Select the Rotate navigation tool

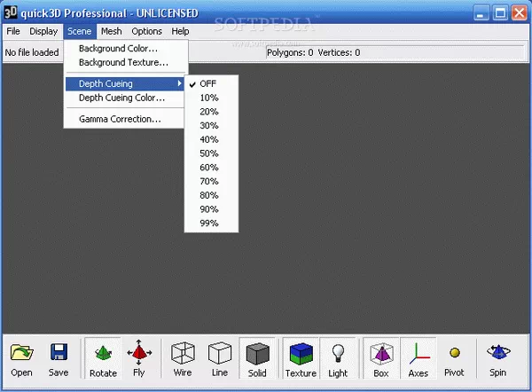[103, 358]
